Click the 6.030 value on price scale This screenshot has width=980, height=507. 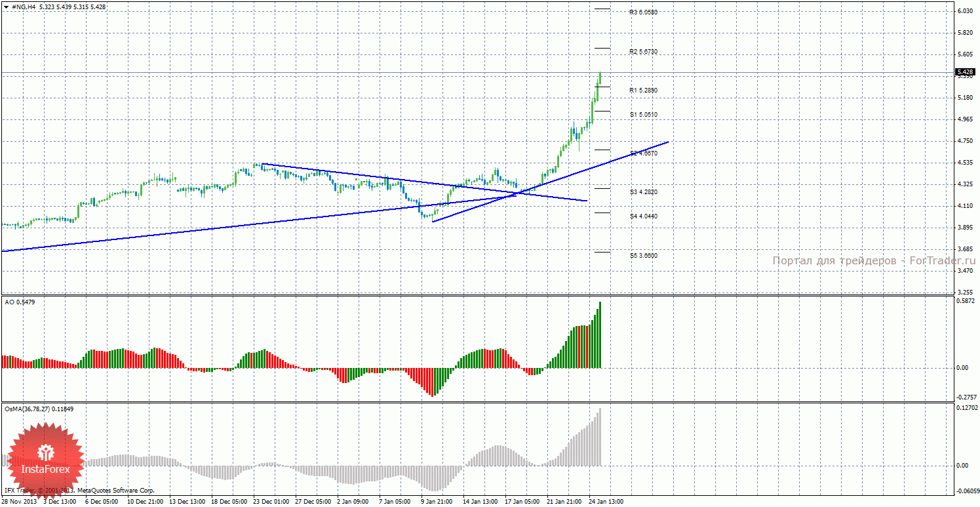964,11
